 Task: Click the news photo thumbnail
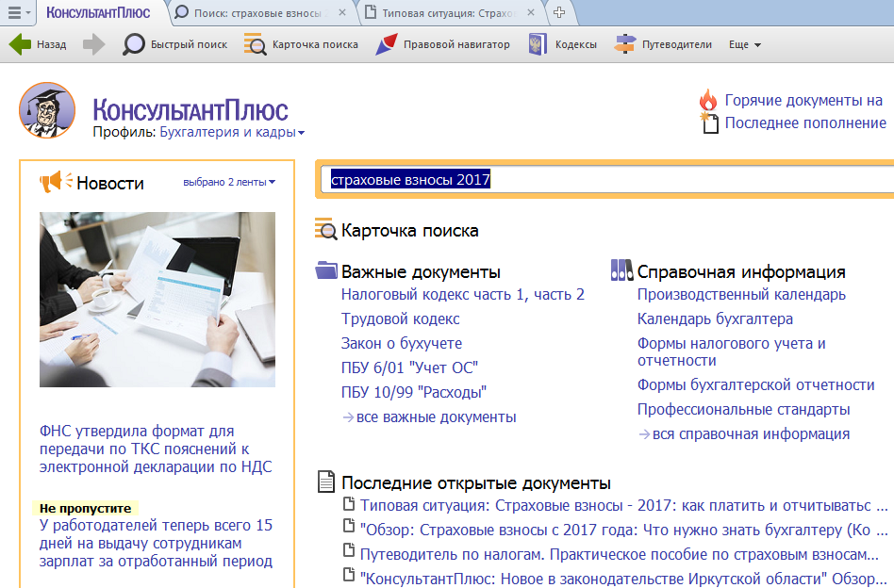click(x=157, y=300)
